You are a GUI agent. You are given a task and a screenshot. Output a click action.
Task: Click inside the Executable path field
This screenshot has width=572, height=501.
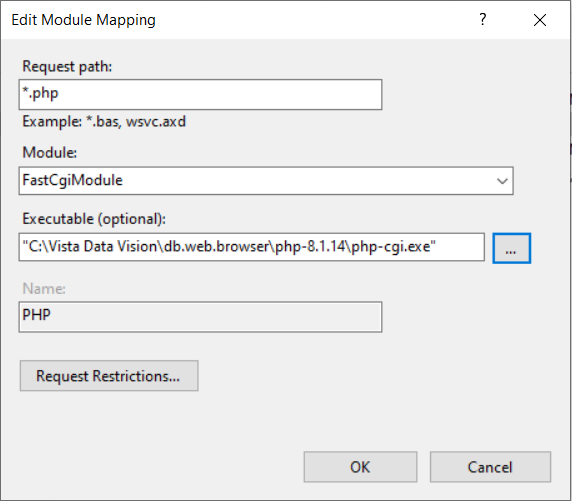click(x=251, y=247)
